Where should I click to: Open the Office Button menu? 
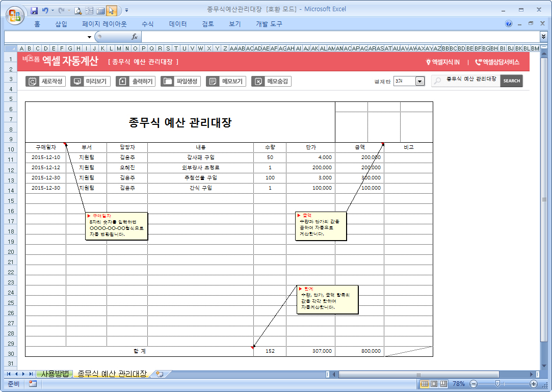[15, 15]
